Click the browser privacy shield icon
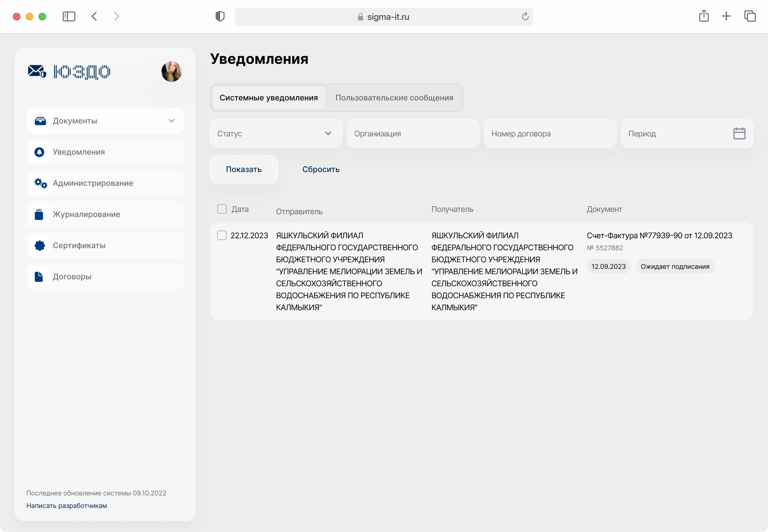768x532 pixels. (x=220, y=16)
